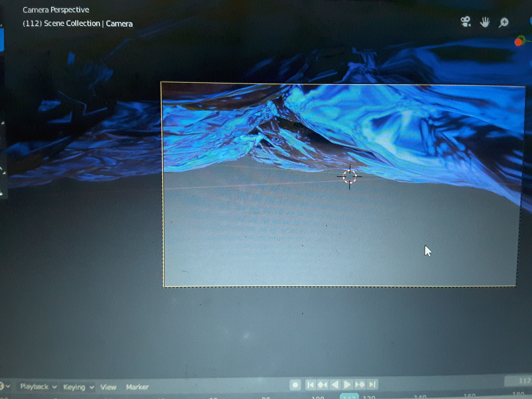Click the hand pan view icon

pyautogui.click(x=485, y=22)
